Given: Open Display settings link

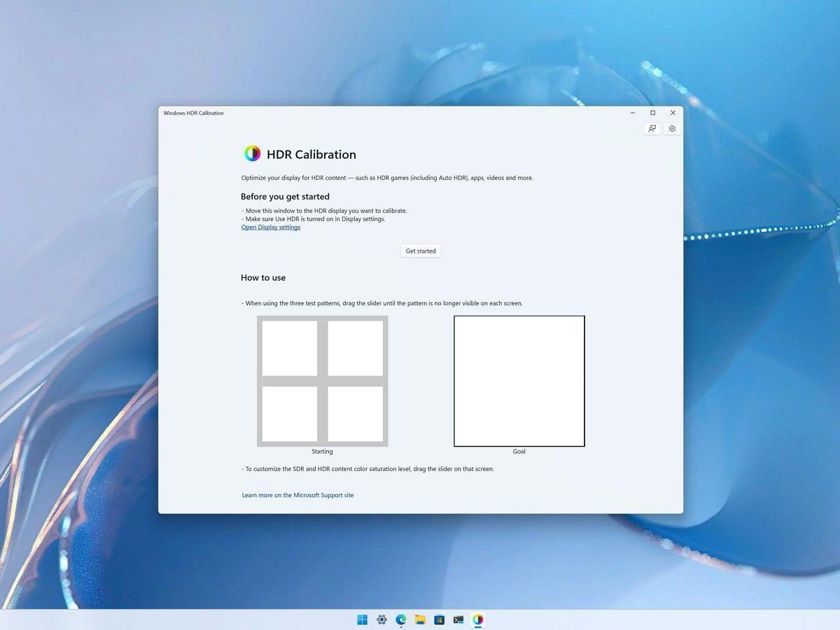Looking at the screenshot, I should 270,227.
